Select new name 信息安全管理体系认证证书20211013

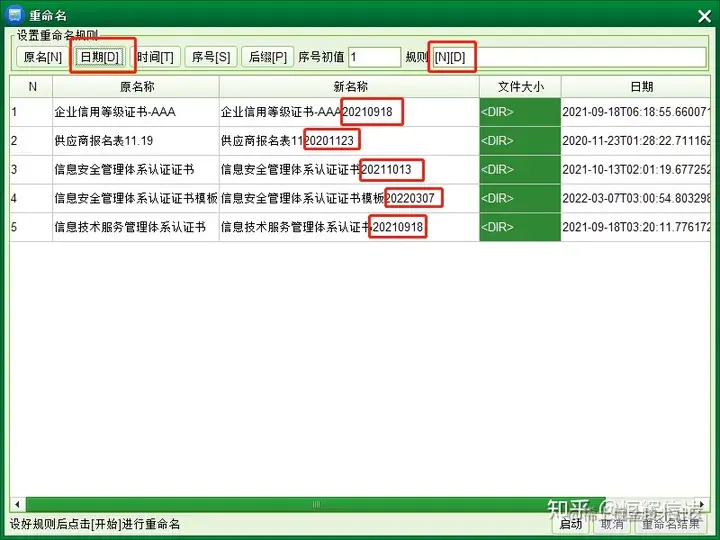[x=350, y=169]
